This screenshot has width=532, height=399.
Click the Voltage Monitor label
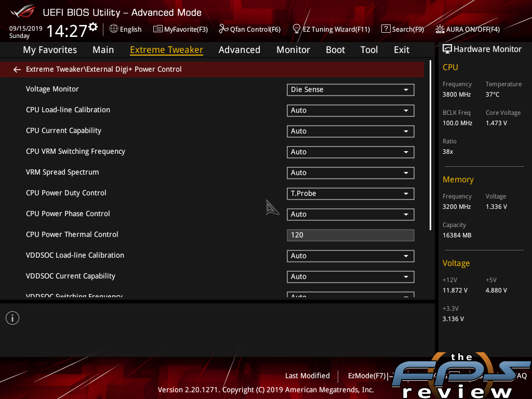pyautogui.click(x=52, y=89)
